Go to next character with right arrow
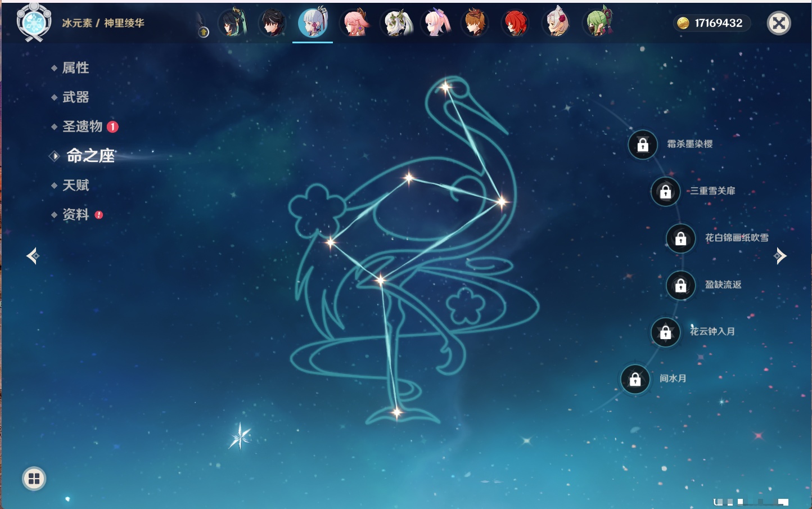 pos(780,256)
